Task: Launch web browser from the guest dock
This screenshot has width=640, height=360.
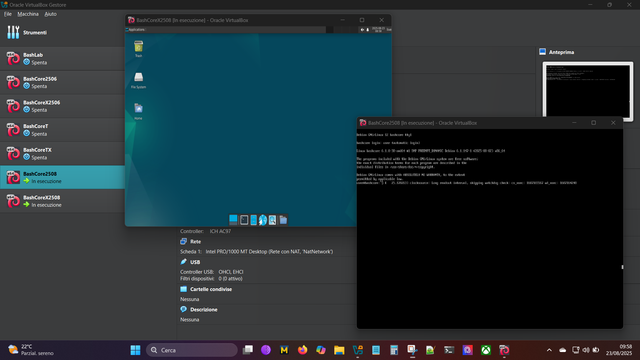Action: (263, 220)
